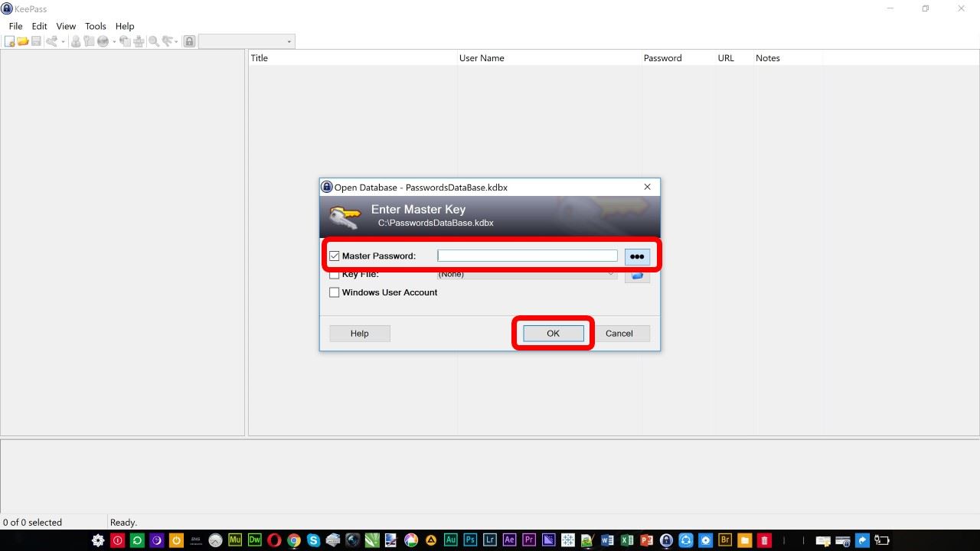Open the View menu
This screenshot has height=551, width=980.
click(x=66, y=26)
